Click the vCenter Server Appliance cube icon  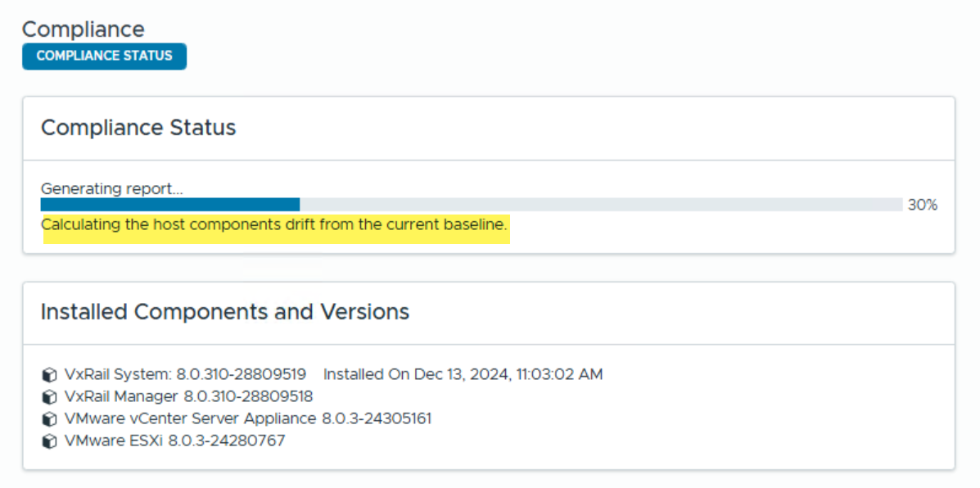(x=49, y=419)
